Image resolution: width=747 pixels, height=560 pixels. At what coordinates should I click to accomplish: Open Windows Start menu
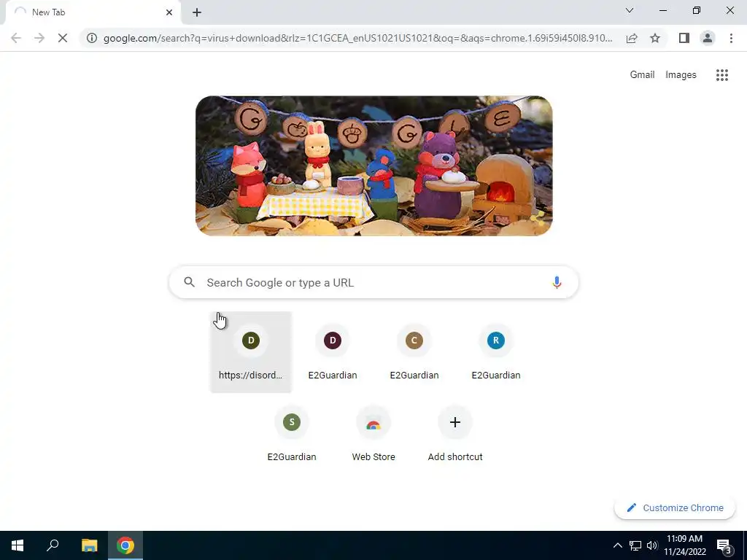(18, 545)
